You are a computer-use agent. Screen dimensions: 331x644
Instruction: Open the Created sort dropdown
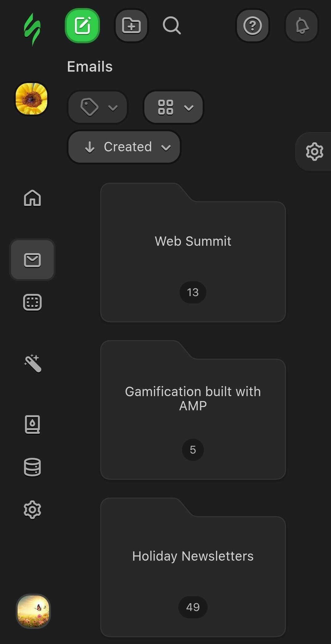tap(124, 147)
